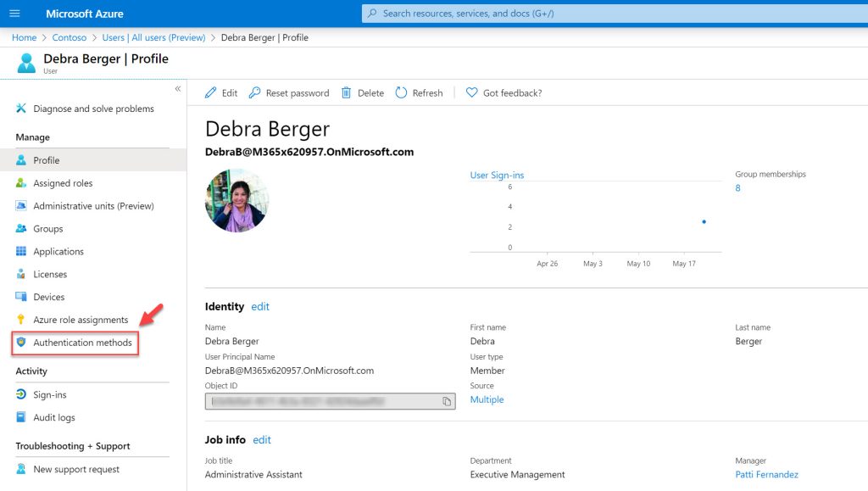The height and width of the screenshot is (491, 868).
Task: Open Groups from the Manage section
Action: [x=52, y=228]
